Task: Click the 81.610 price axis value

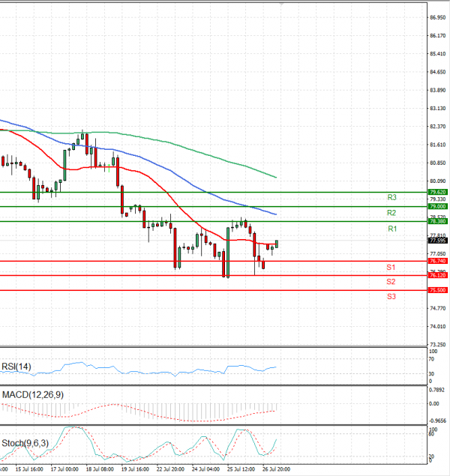Action: coord(438,145)
